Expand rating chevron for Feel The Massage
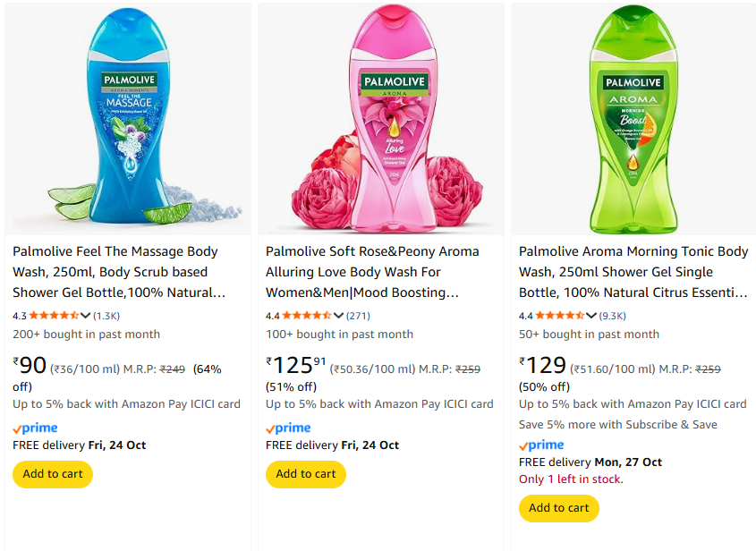756x551 pixels. [x=86, y=316]
